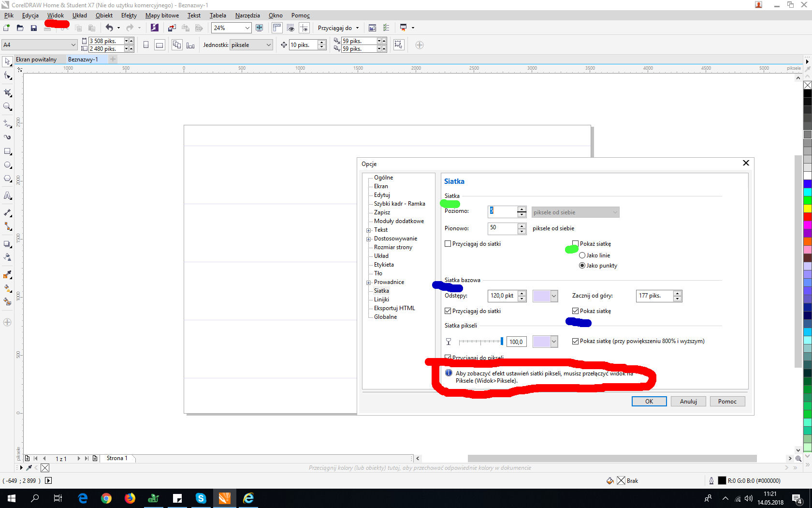This screenshot has width=812, height=508.
Task: Activate the Text tool
Action: (x=7, y=196)
